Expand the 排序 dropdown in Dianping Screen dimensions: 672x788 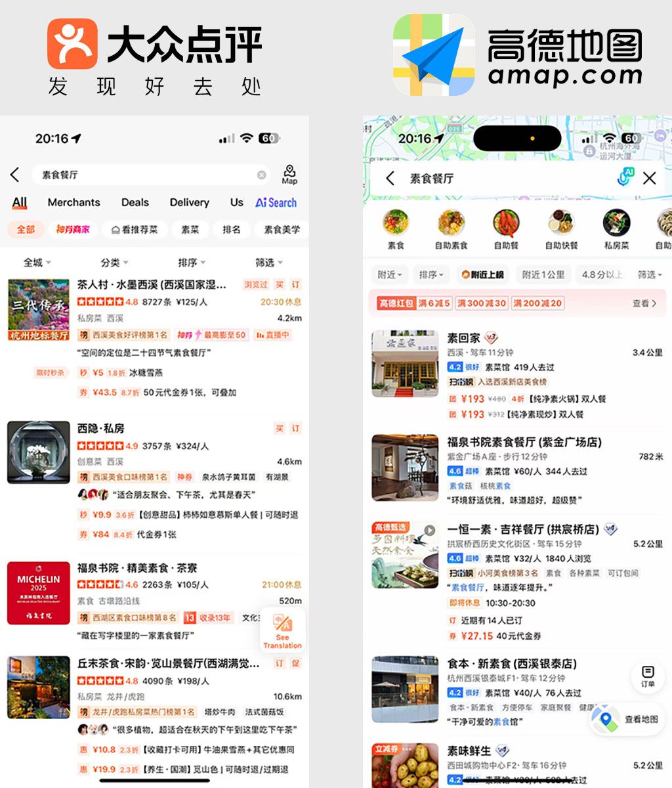192,263
